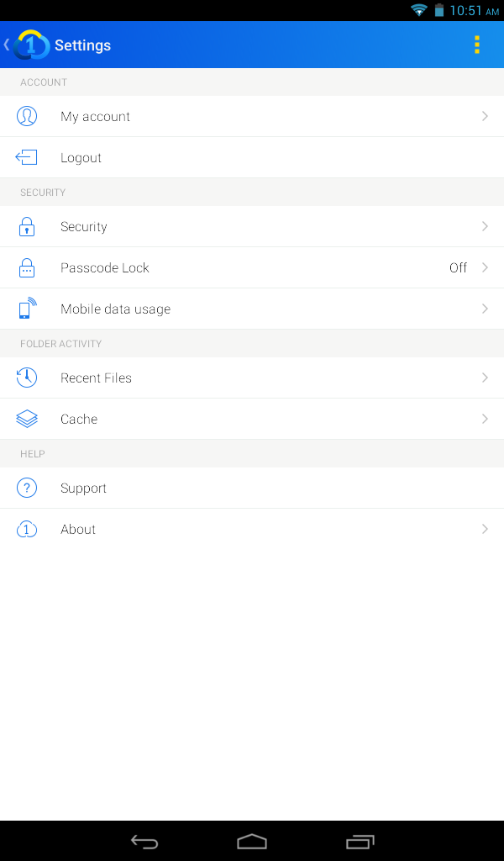Image resolution: width=504 pixels, height=861 pixels.
Task: Open Mobile data usage settings
Action: pos(115,309)
